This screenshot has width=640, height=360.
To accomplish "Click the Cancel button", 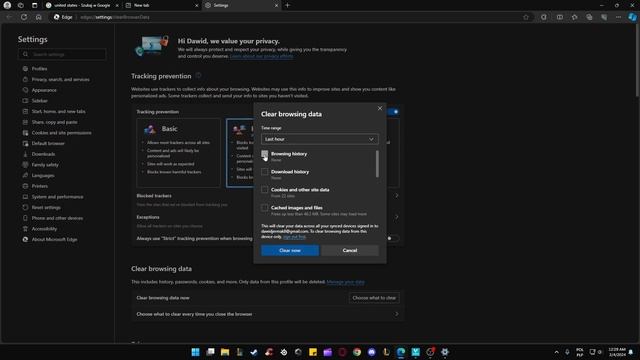I will (x=350, y=250).
